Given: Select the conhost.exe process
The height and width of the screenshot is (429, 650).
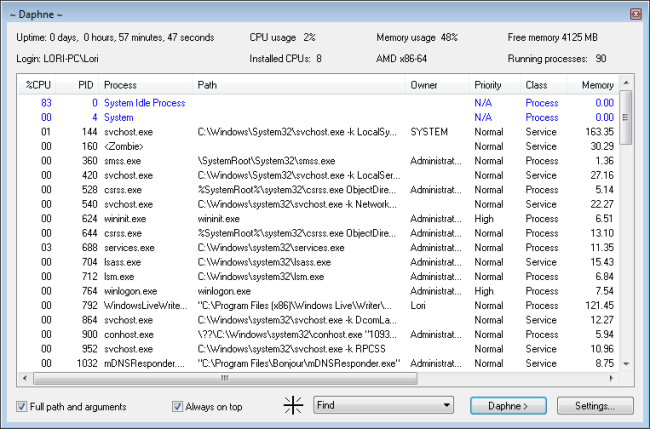Looking at the screenshot, I should coord(318,334).
